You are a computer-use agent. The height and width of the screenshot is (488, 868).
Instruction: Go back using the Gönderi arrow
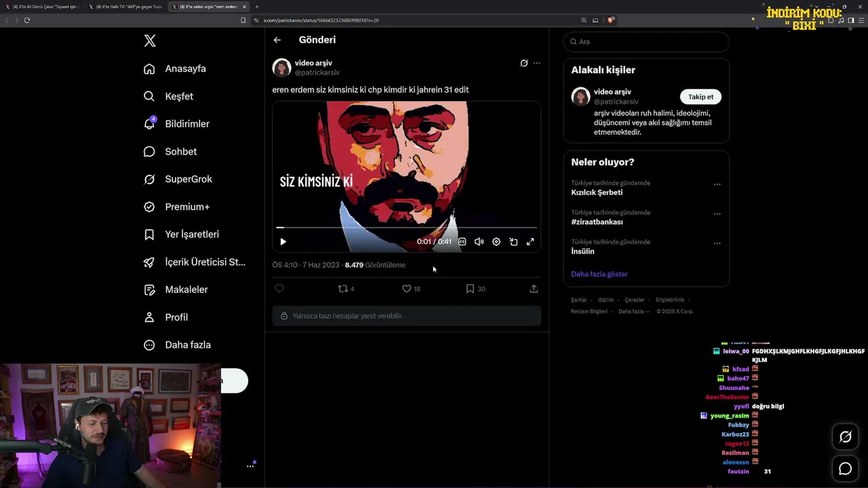277,40
